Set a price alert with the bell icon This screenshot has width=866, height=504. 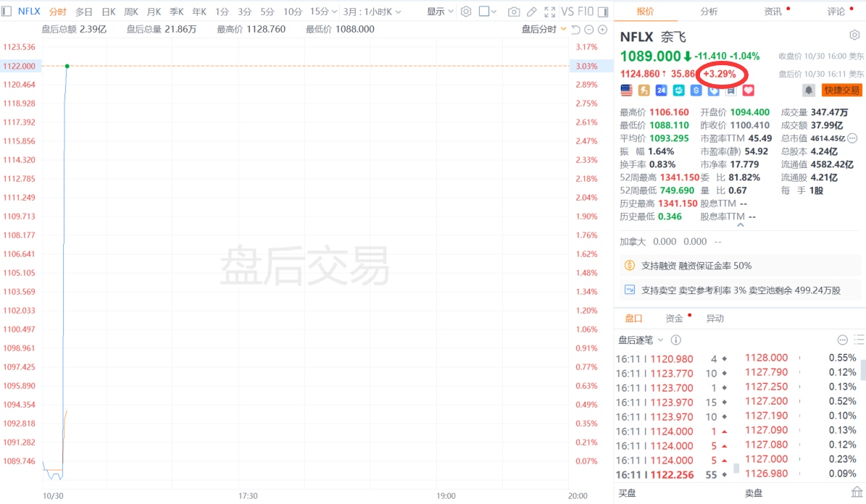coord(808,91)
